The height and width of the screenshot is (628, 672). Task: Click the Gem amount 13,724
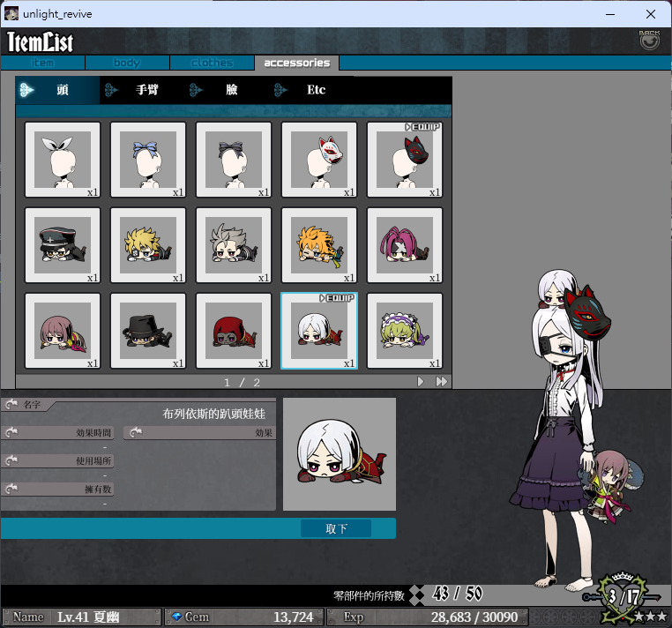click(294, 617)
